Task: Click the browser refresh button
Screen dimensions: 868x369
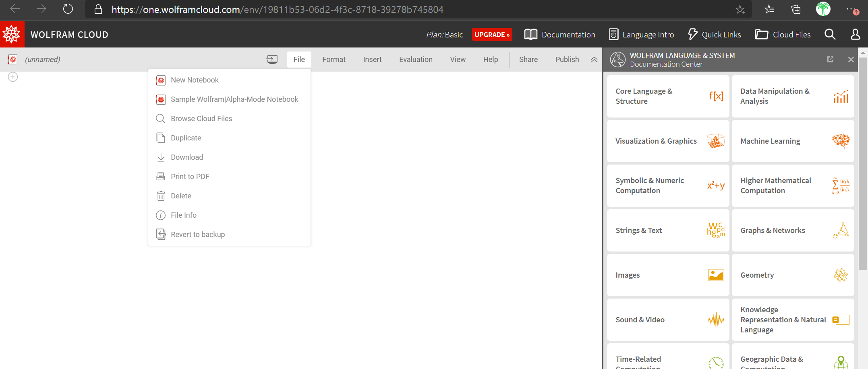Action: coord(68,9)
